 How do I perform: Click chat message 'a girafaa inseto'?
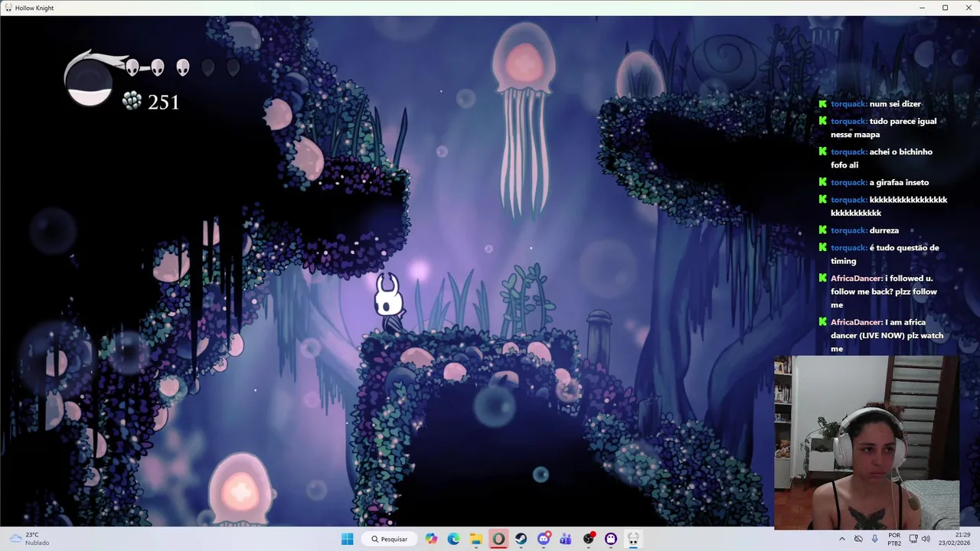point(899,182)
